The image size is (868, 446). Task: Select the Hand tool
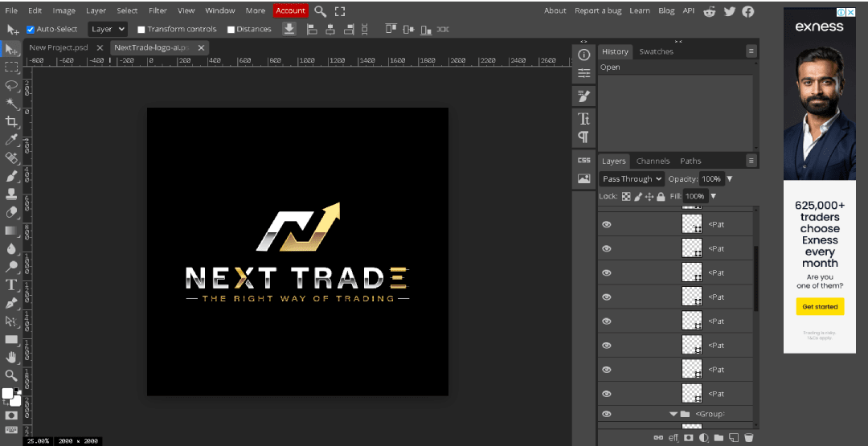pyautogui.click(x=11, y=358)
